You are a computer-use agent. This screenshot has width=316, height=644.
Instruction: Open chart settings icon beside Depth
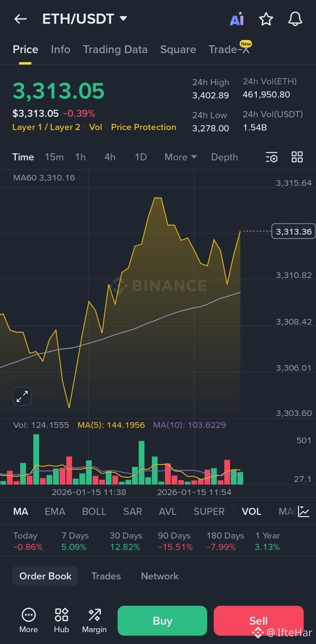(x=272, y=157)
